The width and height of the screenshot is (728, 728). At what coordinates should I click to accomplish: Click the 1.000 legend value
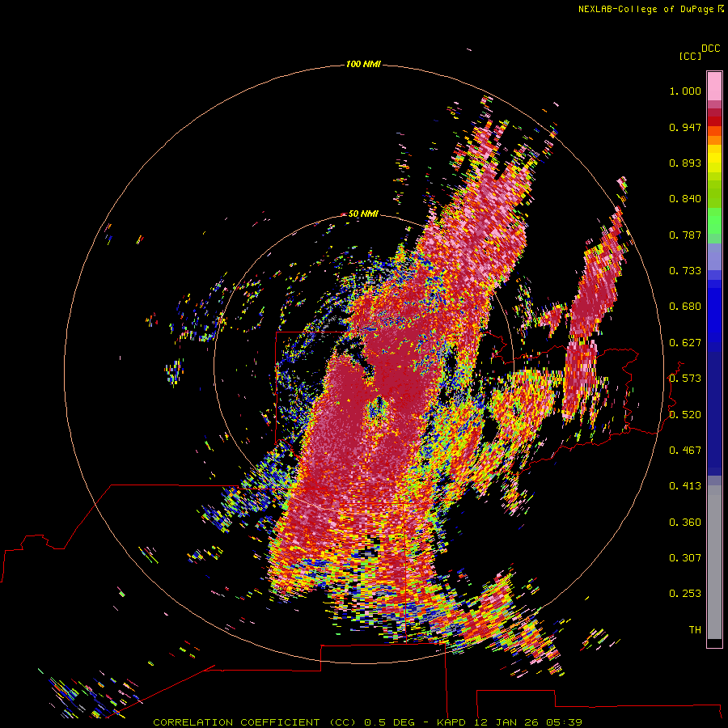(x=685, y=91)
